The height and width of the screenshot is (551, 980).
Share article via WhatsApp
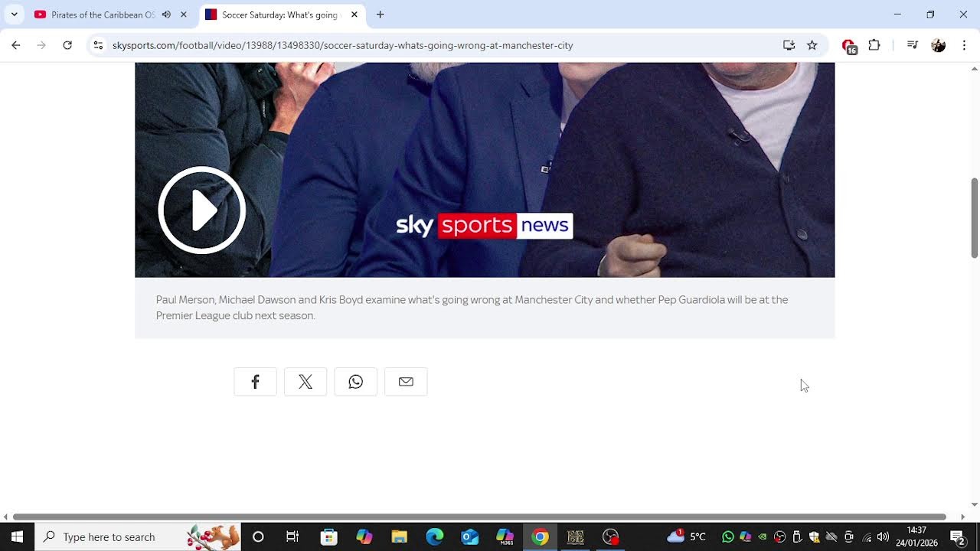(355, 382)
